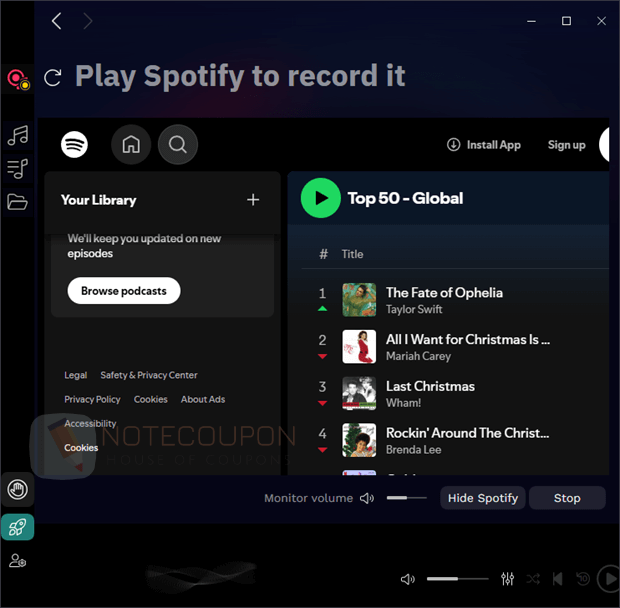The width and height of the screenshot is (620, 608).
Task: Click the 'Title' column header
Action: pyautogui.click(x=352, y=254)
